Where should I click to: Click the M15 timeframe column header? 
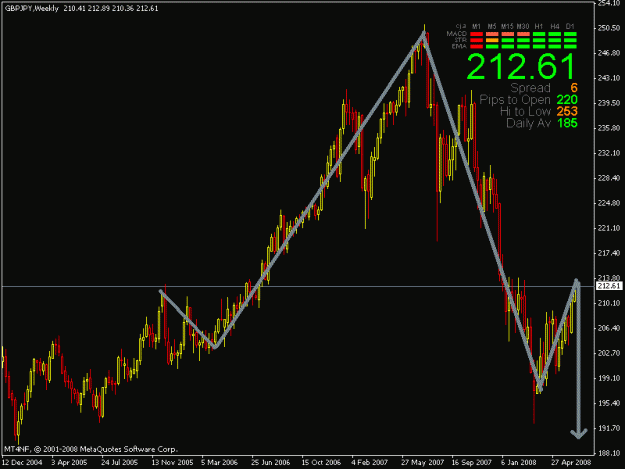pos(507,26)
